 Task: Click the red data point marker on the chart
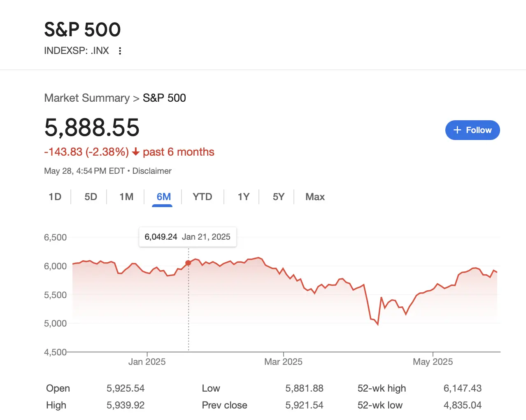[188, 263]
